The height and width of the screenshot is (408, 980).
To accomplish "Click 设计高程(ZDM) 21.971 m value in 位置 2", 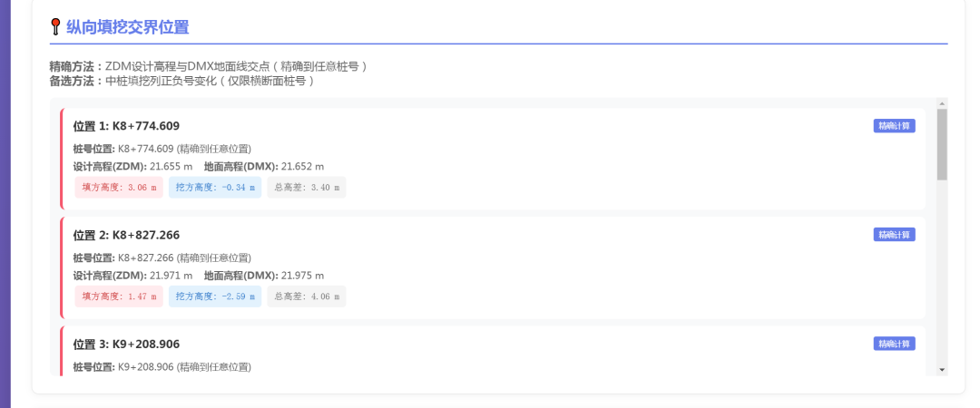I will pyautogui.click(x=171, y=276).
